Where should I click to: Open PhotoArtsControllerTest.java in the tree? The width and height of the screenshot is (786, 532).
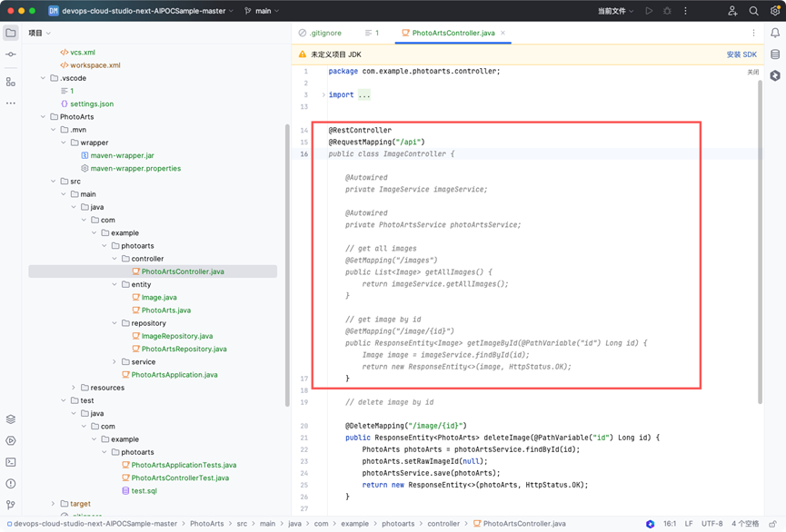point(175,478)
